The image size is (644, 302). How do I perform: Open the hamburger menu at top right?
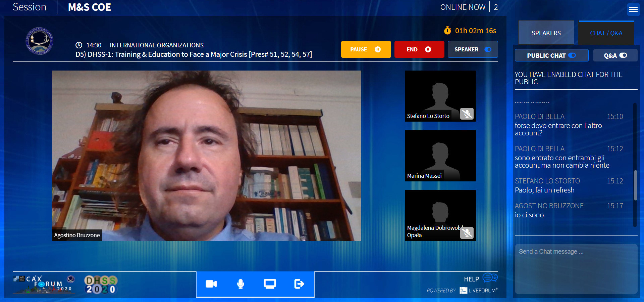coord(633,9)
